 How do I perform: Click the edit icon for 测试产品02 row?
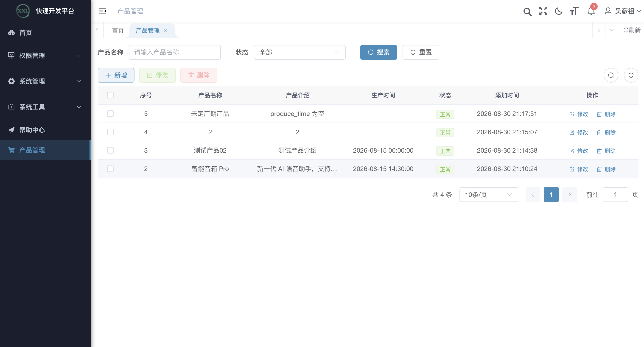(571, 151)
